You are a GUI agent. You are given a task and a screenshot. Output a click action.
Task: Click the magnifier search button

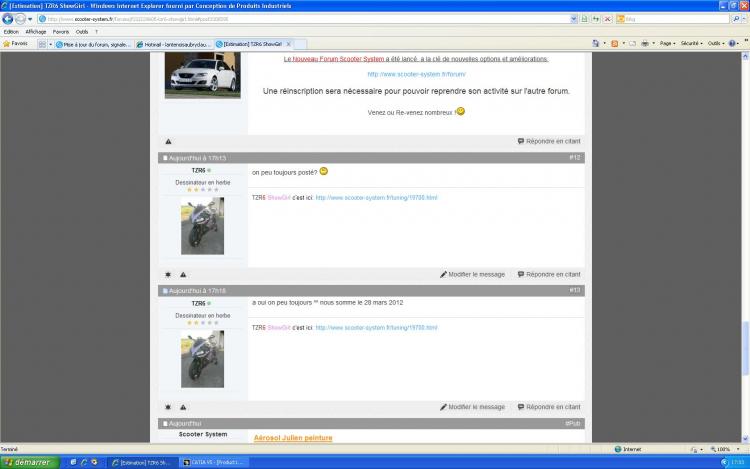[x=736, y=19]
